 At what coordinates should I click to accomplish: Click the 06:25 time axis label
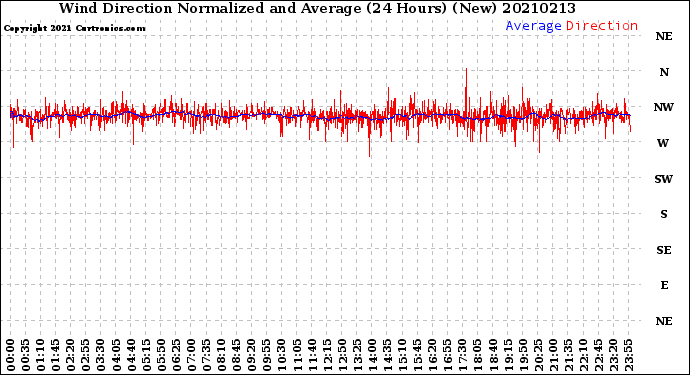point(176,355)
